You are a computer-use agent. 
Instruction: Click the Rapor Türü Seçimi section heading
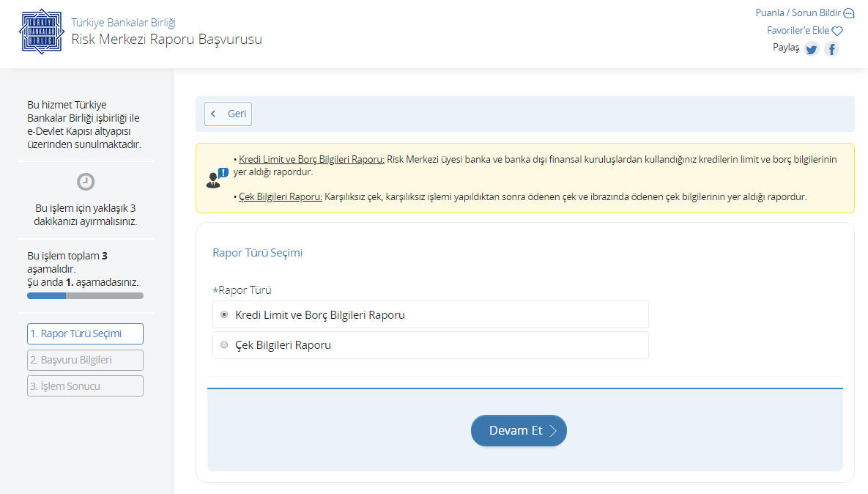pos(257,253)
